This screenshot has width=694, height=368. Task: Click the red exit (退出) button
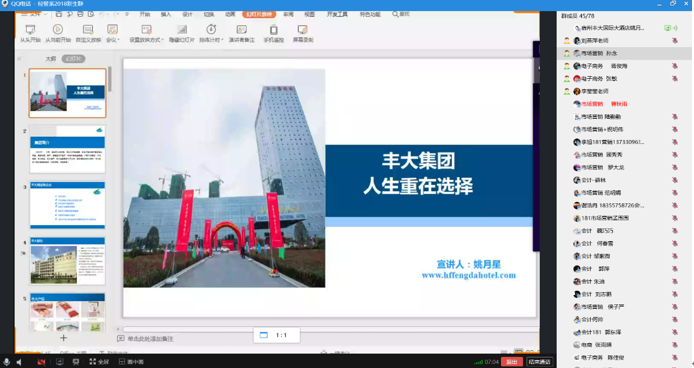512,362
